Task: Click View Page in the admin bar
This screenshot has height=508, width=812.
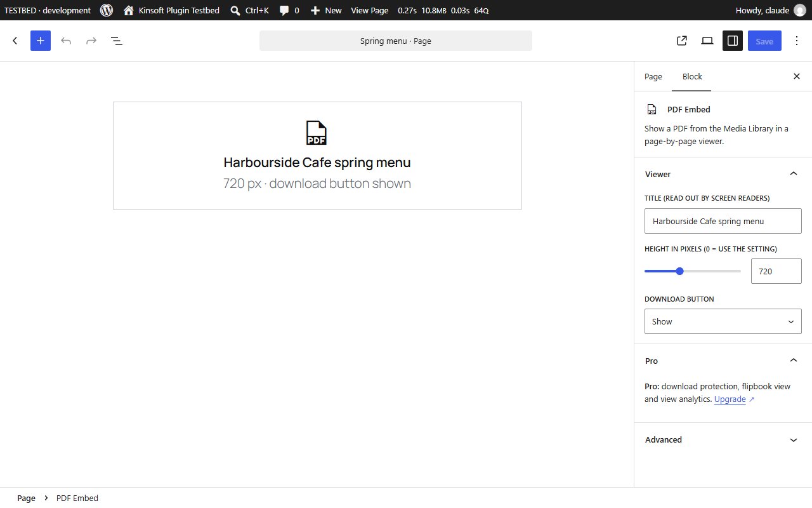Action: [x=370, y=10]
